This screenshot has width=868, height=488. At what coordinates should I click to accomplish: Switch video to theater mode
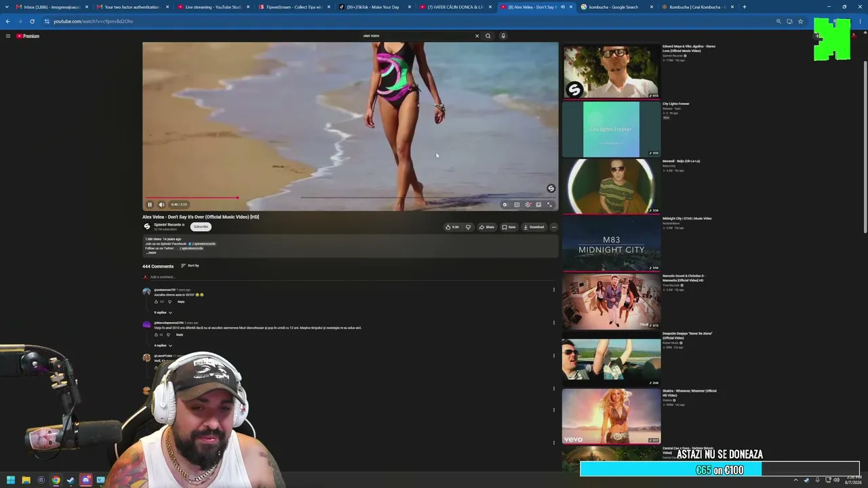coord(538,204)
